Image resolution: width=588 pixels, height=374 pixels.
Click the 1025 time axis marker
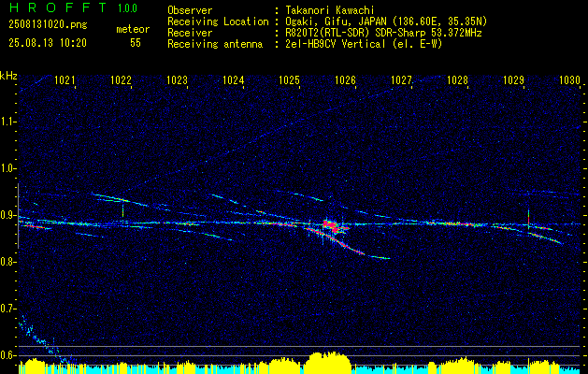(290, 80)
